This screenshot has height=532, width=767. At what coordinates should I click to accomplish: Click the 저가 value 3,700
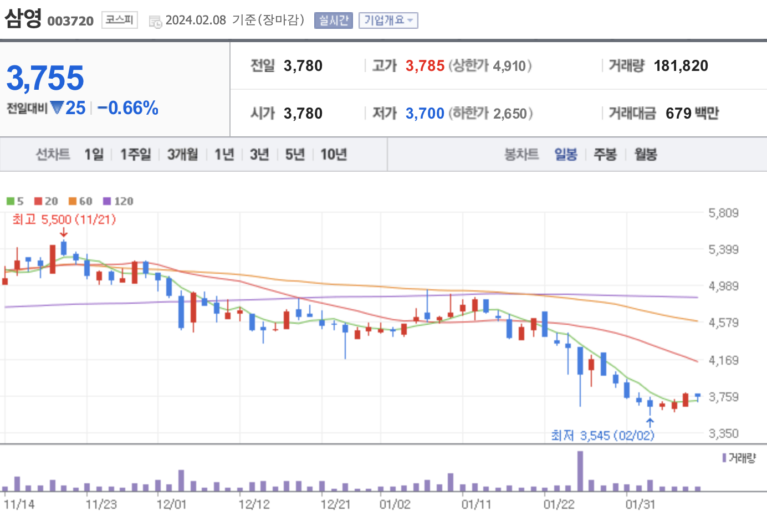425,114
